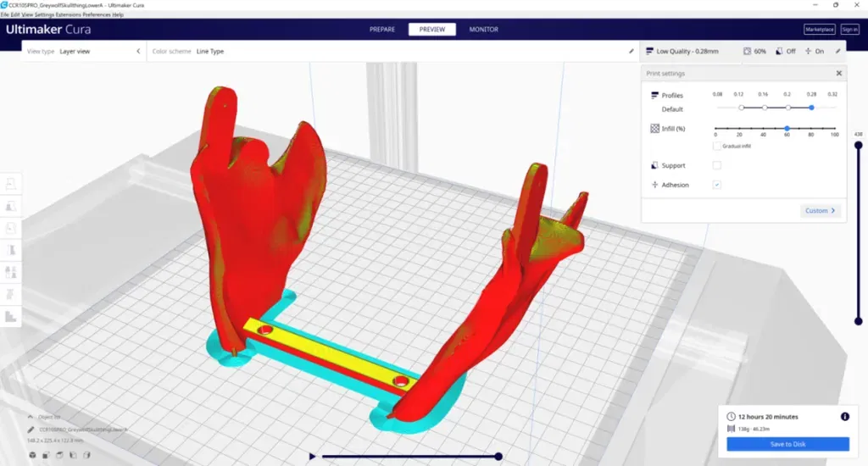Close the Print settings panel
The width and height of the screenshot is (868, 466).
[838, 73]
